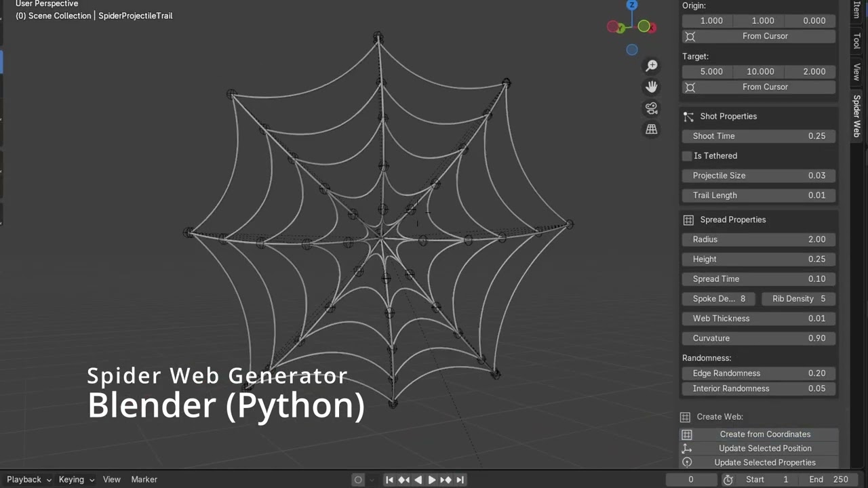Switch to the Tool sidebar tab
The width and height of the screenshot is (868, 488).
(x=856, y=41)
